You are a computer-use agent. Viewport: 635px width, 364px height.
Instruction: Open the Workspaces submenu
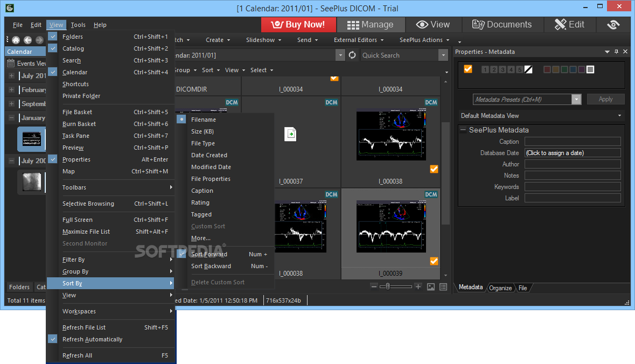111,311
